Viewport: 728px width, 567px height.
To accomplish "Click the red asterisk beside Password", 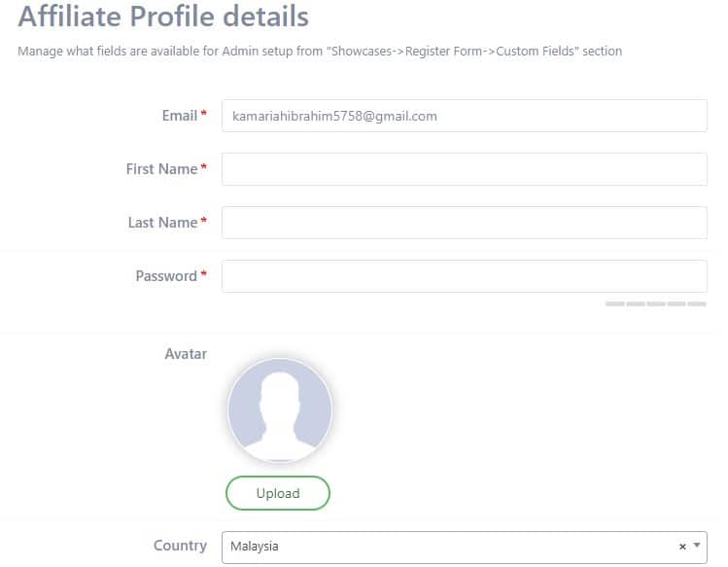I will point(204,276).
